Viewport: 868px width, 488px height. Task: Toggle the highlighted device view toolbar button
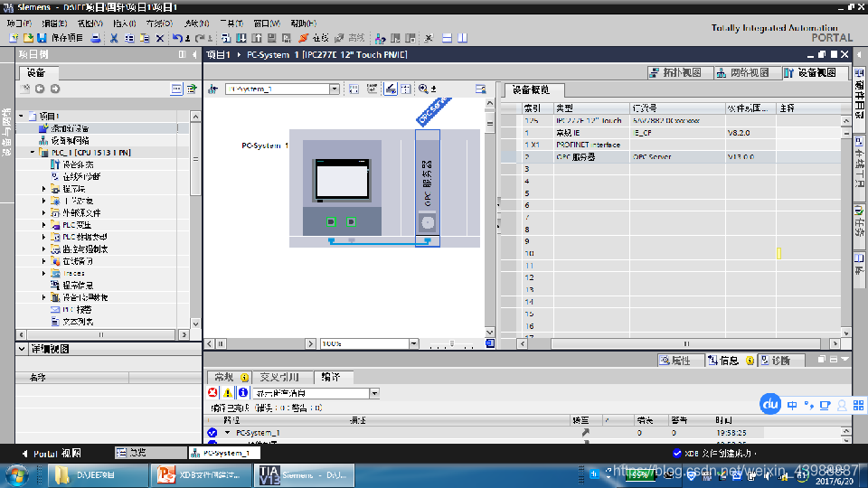click(391, 89)
